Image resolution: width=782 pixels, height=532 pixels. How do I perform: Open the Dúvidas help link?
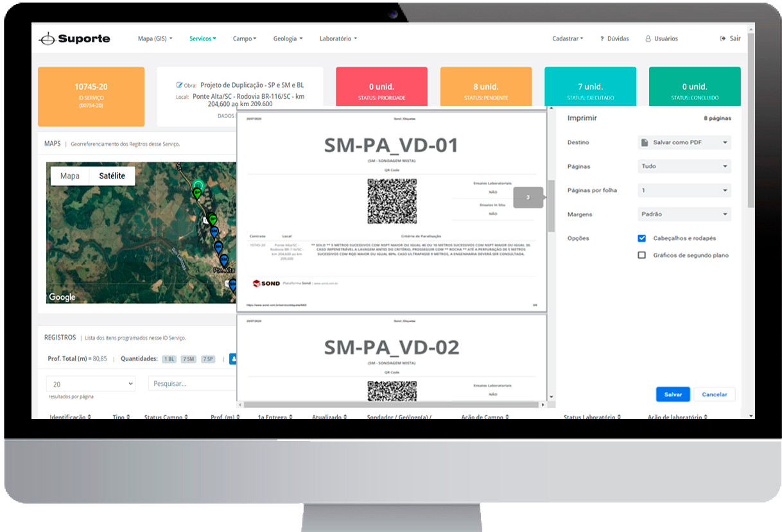coord(614,39)
